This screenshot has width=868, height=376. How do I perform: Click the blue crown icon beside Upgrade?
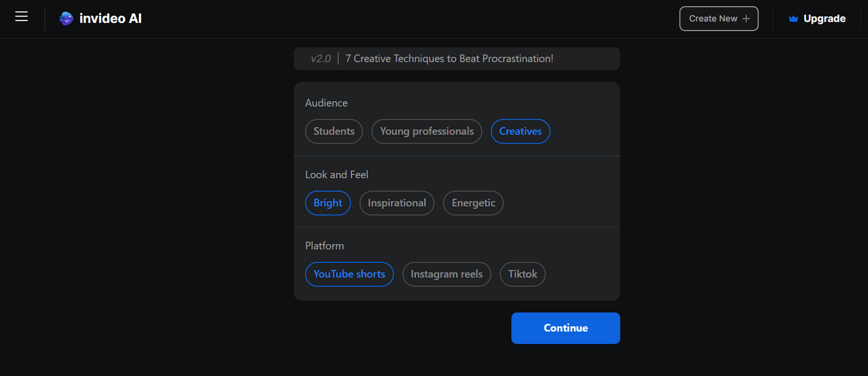pos(793,18)
